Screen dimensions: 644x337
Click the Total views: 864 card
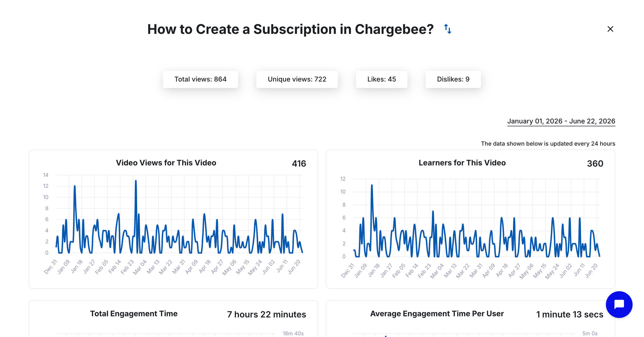200,79
